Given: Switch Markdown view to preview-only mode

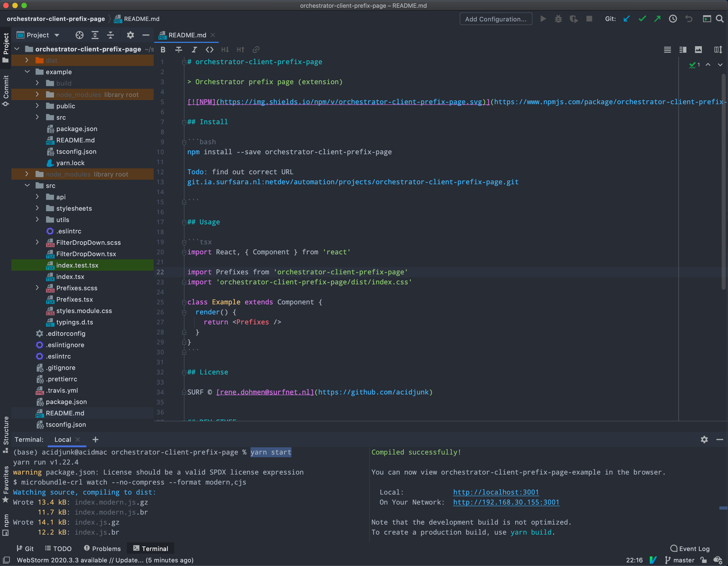Looking at the screenshot, I should [699, 49].
